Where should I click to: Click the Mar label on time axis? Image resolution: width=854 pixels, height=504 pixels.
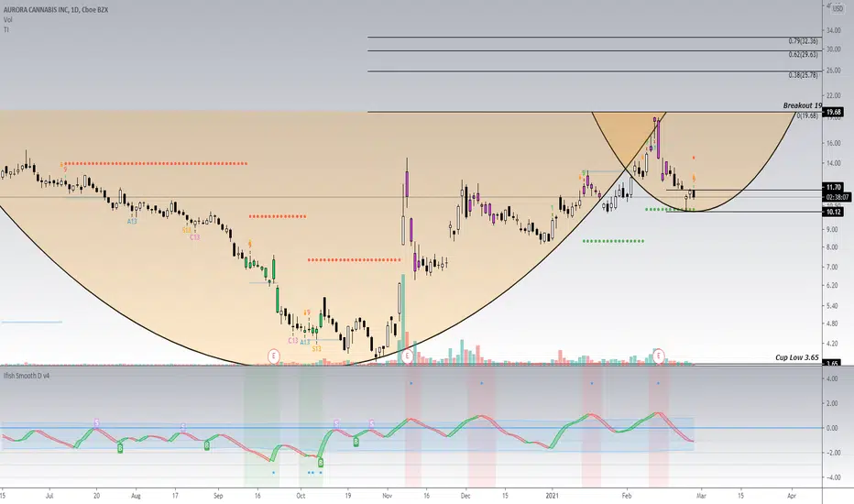tap(701, 496)
